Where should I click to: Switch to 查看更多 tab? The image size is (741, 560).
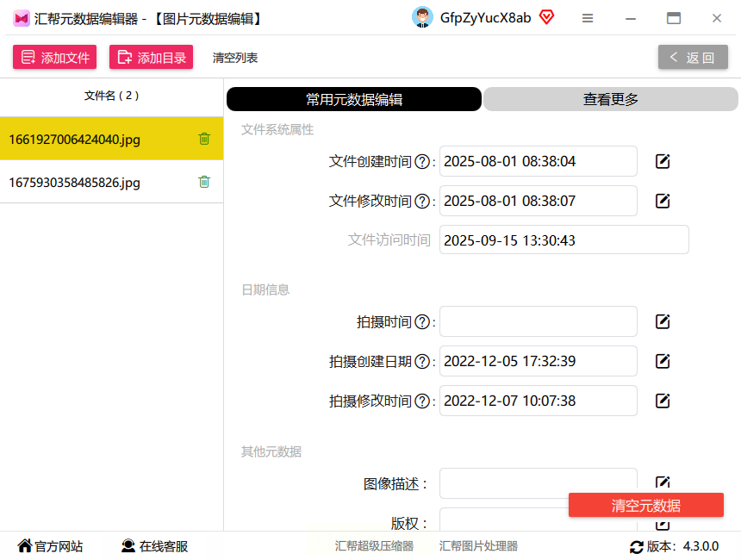[x=611, y=99]
